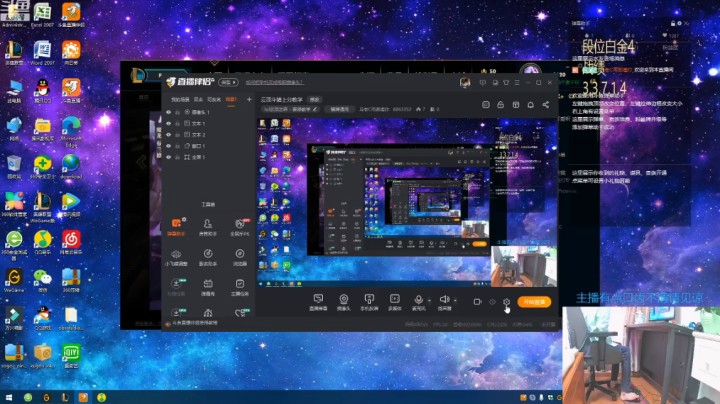This screenshot has height=404, width=720.
Task: Click the webcam thumbnail inside the preview
Action: click(x=523, y=266)
